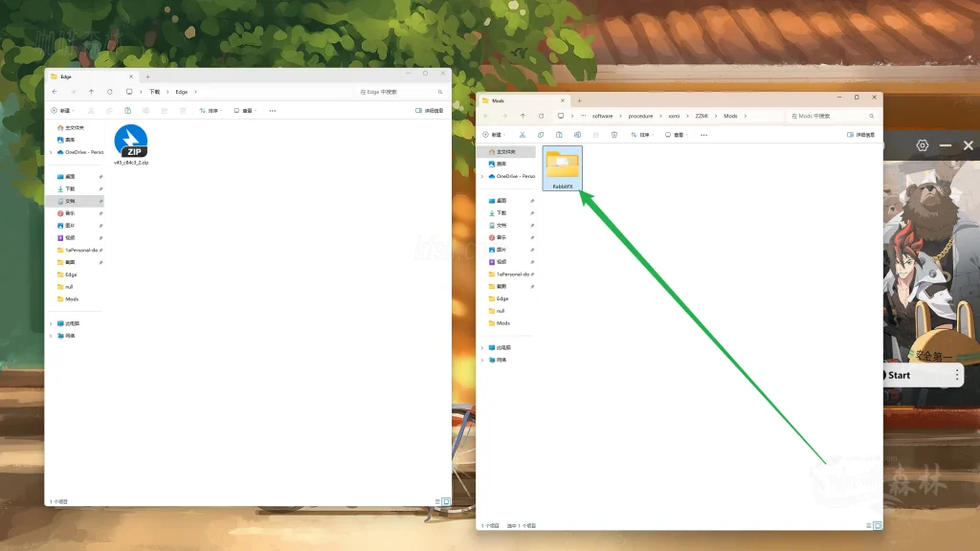Click Downloads (下载) breadcrumb in Edge window
The width and height of the screenshot is (980, 551).
coord(154,92)
